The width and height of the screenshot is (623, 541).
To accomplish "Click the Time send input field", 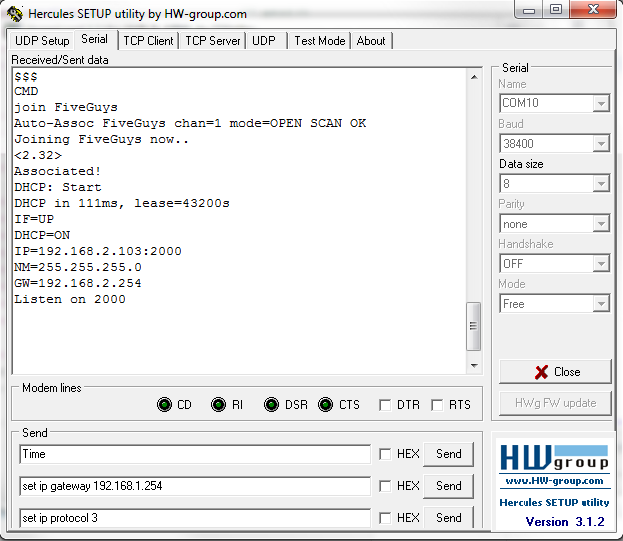I will click(x=195, y=454).
